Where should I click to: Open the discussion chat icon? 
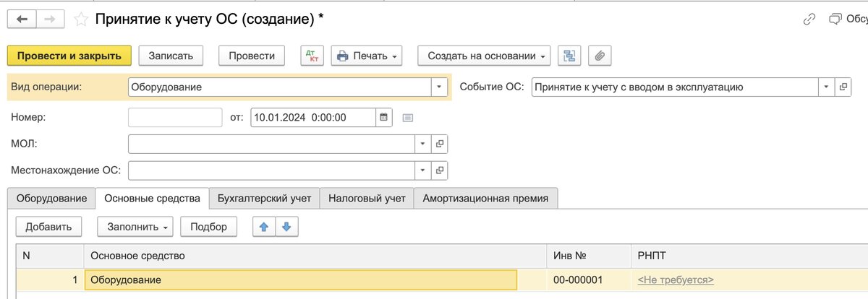tap(835, 19)
